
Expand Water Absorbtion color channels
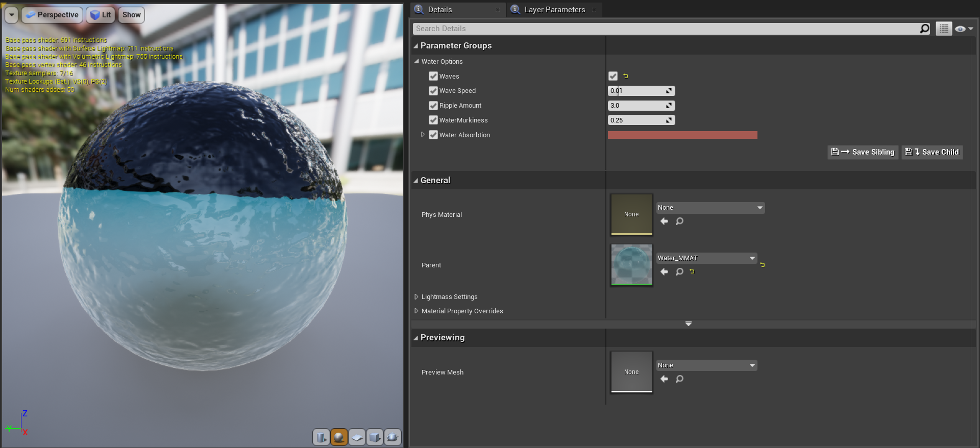[423, 135]
